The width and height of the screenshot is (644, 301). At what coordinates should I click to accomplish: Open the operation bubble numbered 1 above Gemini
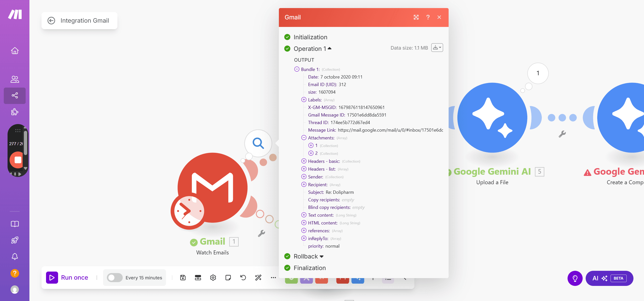538,73
